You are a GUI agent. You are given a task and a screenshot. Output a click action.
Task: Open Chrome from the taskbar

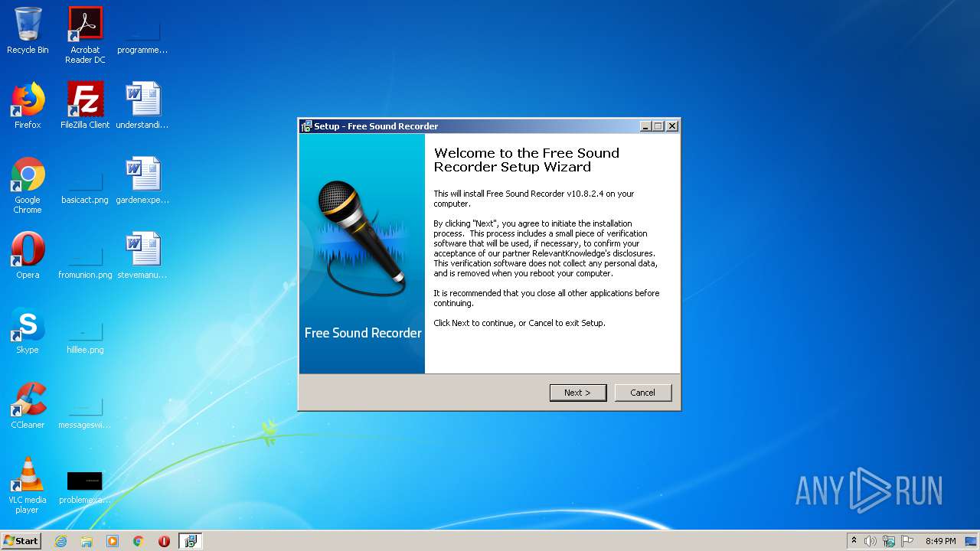[139, 541]
